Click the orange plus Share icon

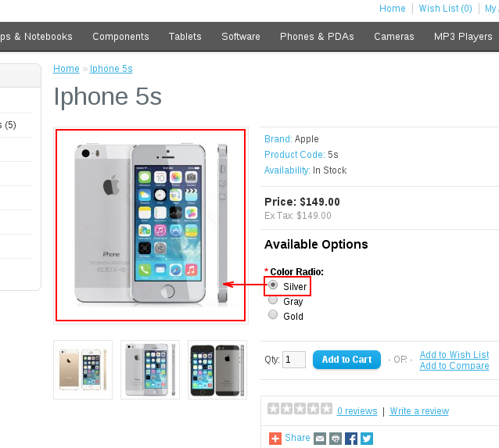tap(275, 439)
